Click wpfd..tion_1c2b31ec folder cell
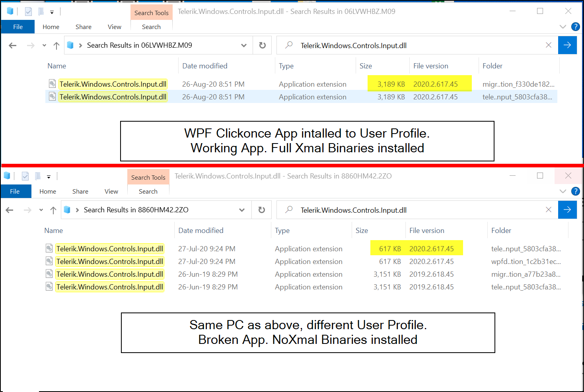 click(x=526, y=262)
